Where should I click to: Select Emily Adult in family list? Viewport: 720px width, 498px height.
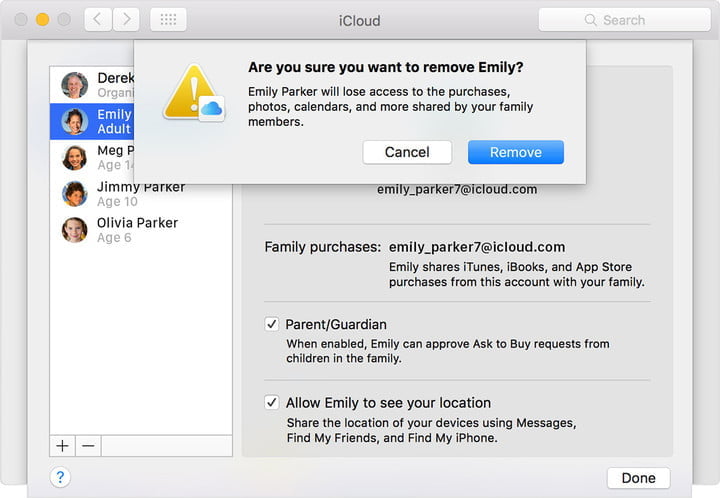click(x=92, y=121)
